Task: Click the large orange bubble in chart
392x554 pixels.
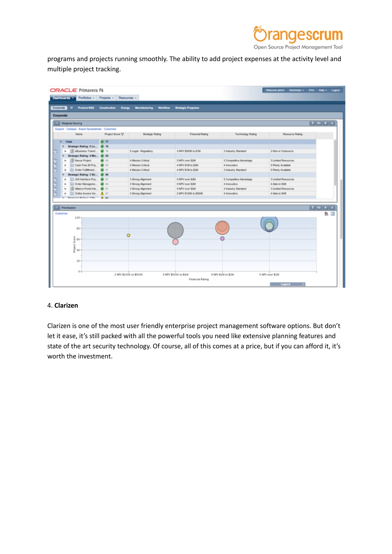Action: tap(222, 228)
